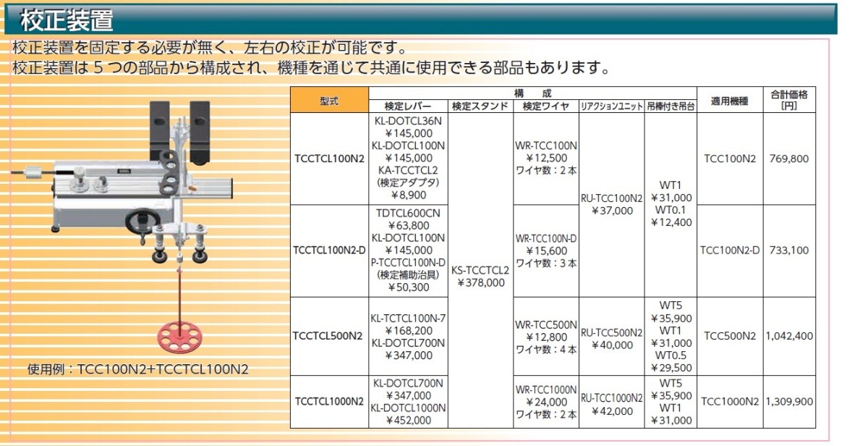Image resolution: width=868 pixels, height=446 pixels.
Task: Click the ¥24,000 wire price
Action: pyautogui.click(x=546, y=402)
